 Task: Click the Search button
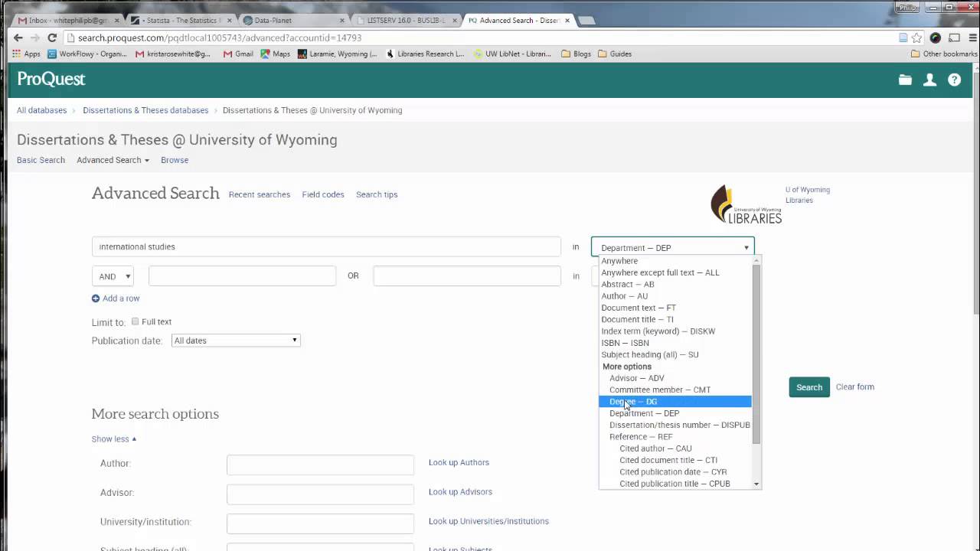808,387
